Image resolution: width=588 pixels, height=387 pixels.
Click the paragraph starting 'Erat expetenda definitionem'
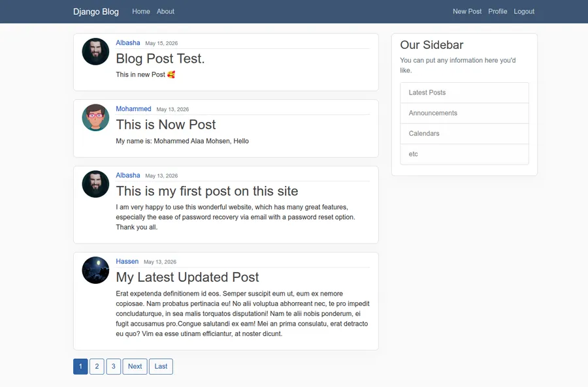(x=242, y=313)
